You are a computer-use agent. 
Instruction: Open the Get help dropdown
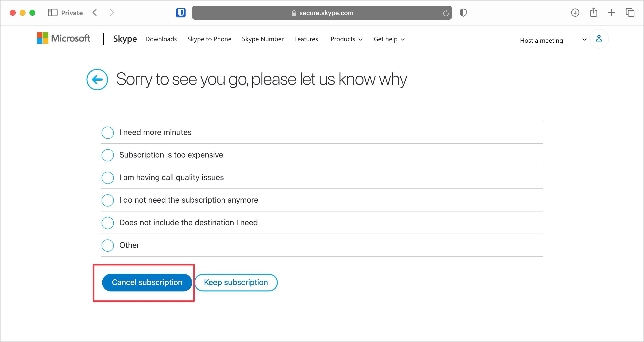point(389,39)
